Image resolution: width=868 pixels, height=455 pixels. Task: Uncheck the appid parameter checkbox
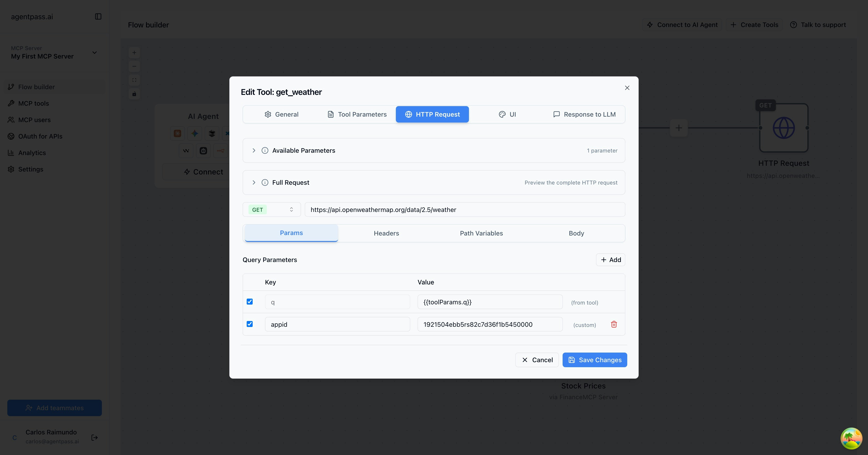pos(250,324)
